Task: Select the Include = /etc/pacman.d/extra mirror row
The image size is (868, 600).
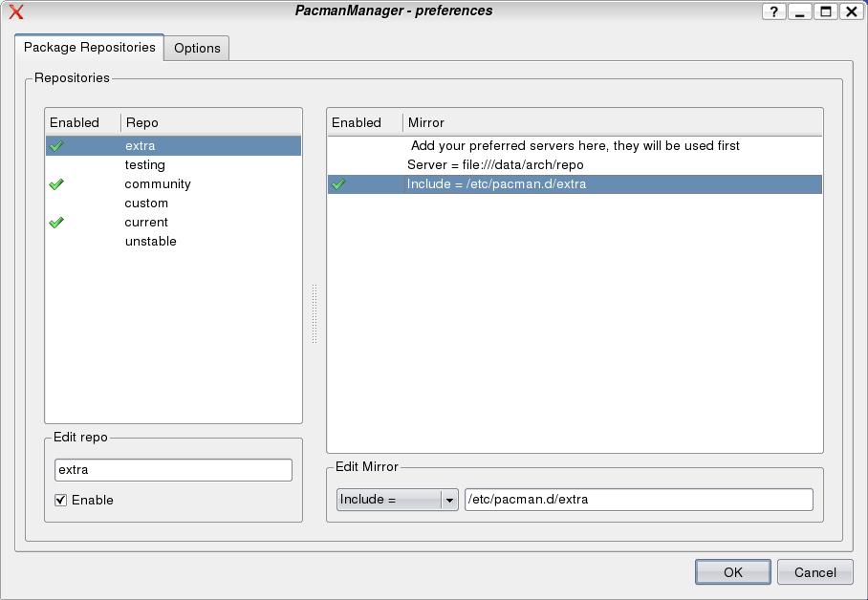Action: click(x=575, y=184)
